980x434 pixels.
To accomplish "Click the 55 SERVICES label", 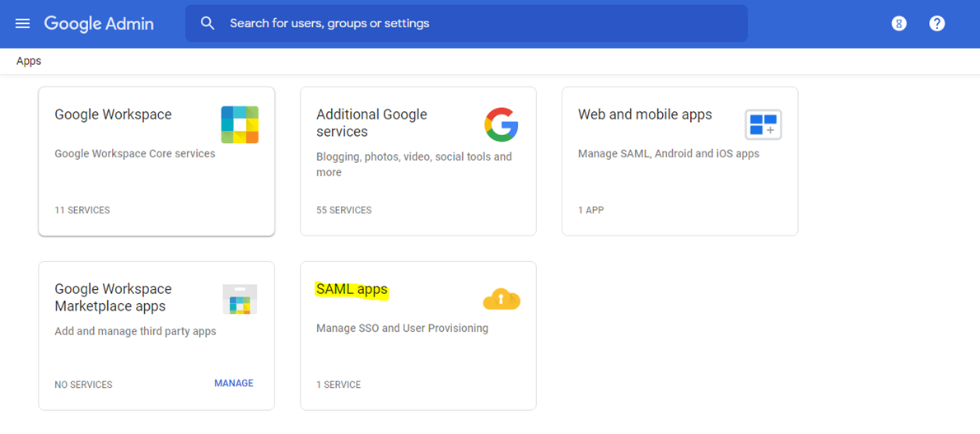I will (x=344, y=210).
